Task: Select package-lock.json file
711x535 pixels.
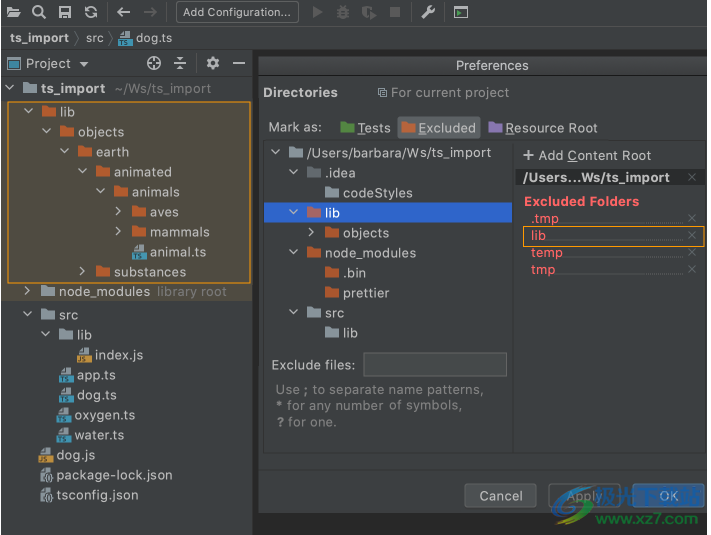Action: click(x=107, y=475)
